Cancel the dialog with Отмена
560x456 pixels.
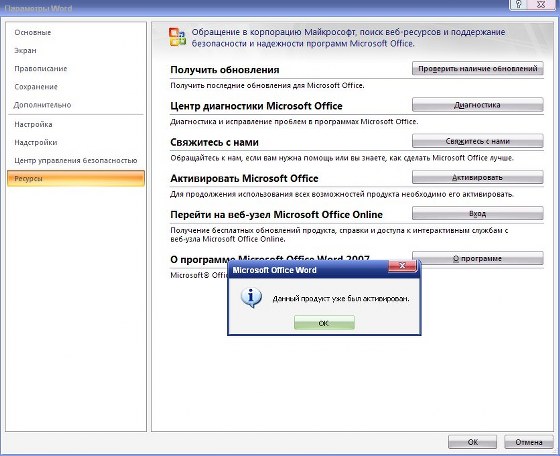[529, 442]
